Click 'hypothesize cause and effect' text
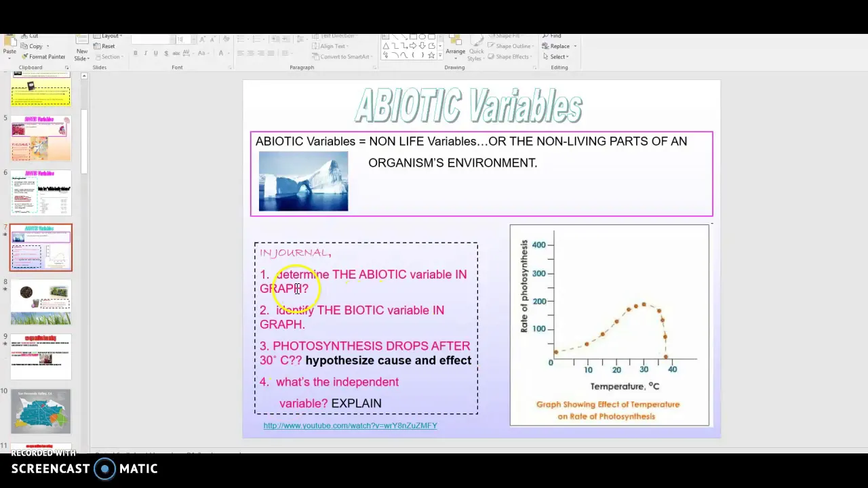This screenshot has width=868, height=488. (388, 361)
